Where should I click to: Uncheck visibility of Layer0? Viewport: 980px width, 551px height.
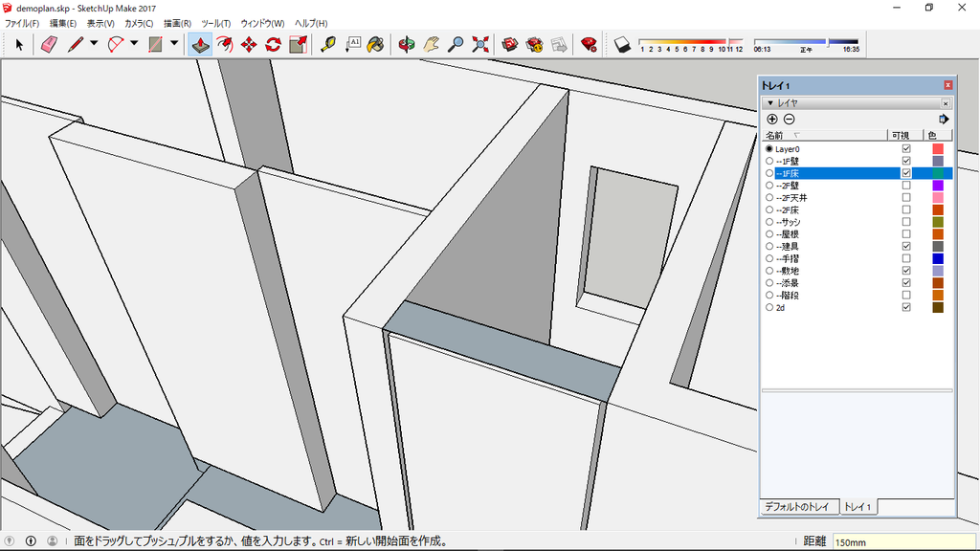coord(906,148)
